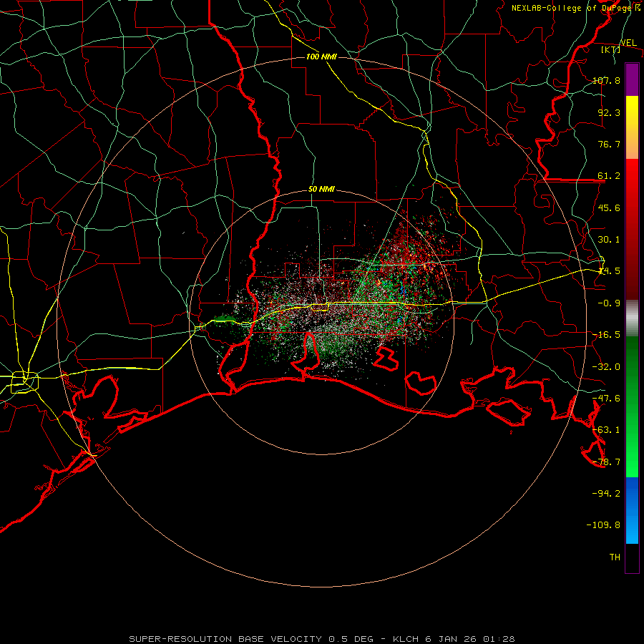
Task: Click the 107.8 scale value
Action: point(606,80)
